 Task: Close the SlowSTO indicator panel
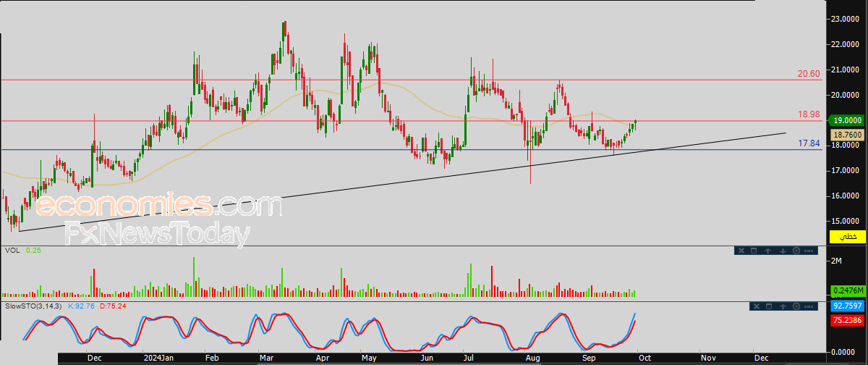click(757, 306)
